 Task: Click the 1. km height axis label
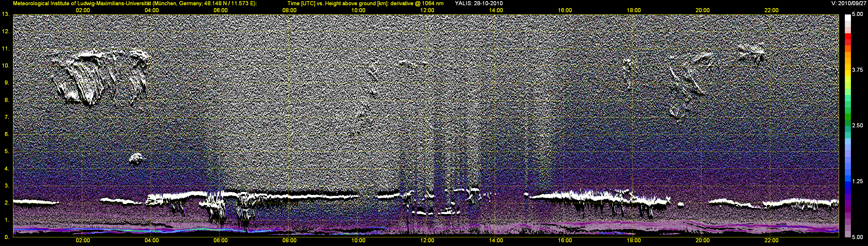[7, 220]
